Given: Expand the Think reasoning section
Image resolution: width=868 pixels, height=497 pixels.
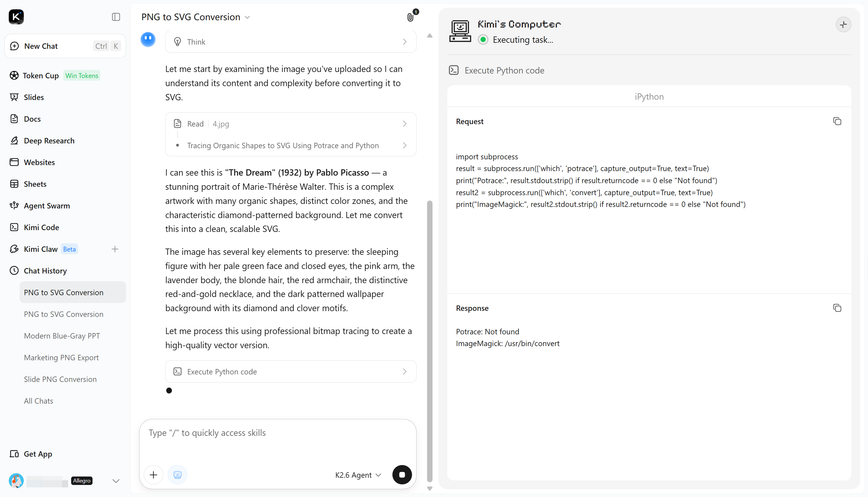Looking at the screenshot, I should (291, 42).
